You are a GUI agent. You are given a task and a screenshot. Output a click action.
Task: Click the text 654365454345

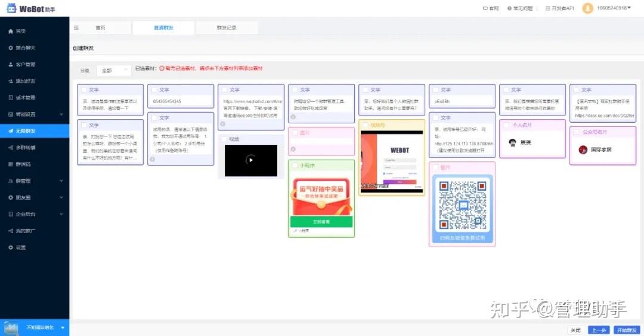tap(167, 101)
